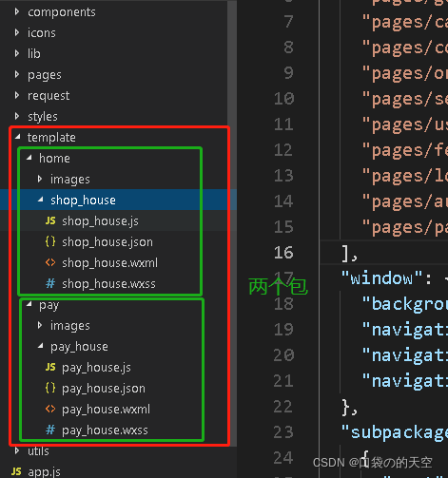Collapse the home folder arrow
The height and width of the screenshot is (478, 448).
coord(29,158)
